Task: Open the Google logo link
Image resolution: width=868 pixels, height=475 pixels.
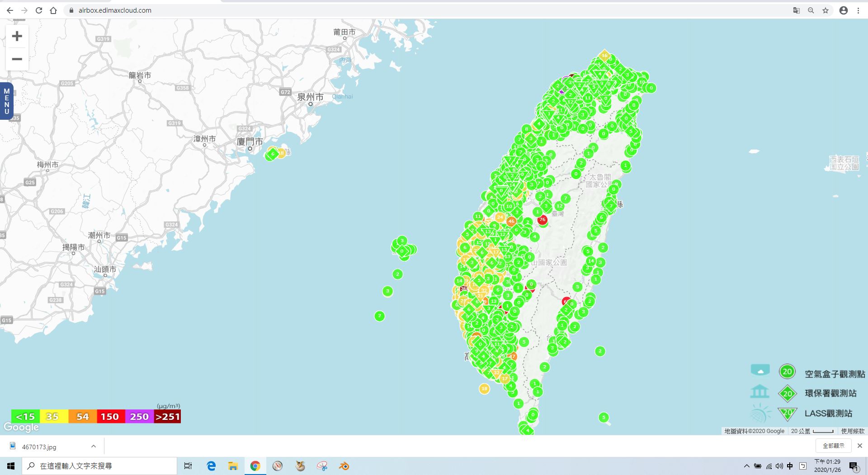Action: 21,427
